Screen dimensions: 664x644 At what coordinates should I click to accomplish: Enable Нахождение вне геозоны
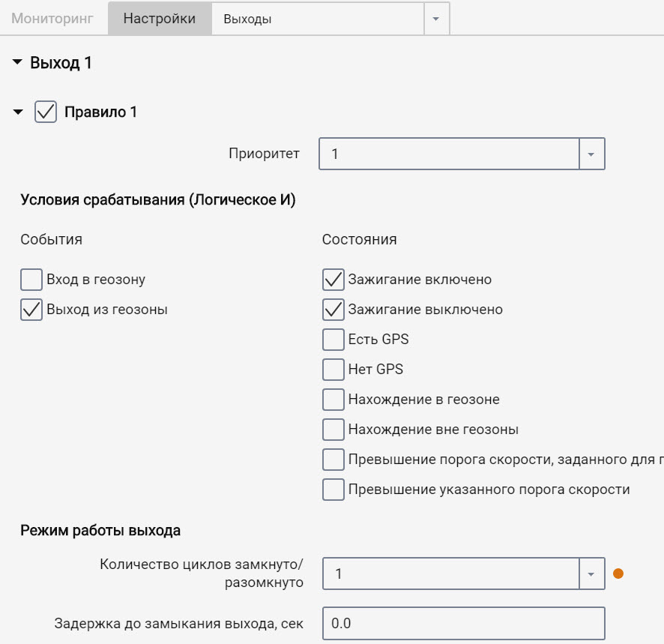[333, 430]
